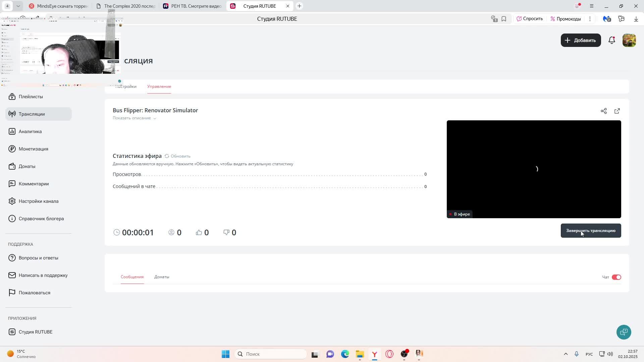Expand "Показать описание" description
The height and width of the screenshot is (362, 644).
click(x=134, y=118)
